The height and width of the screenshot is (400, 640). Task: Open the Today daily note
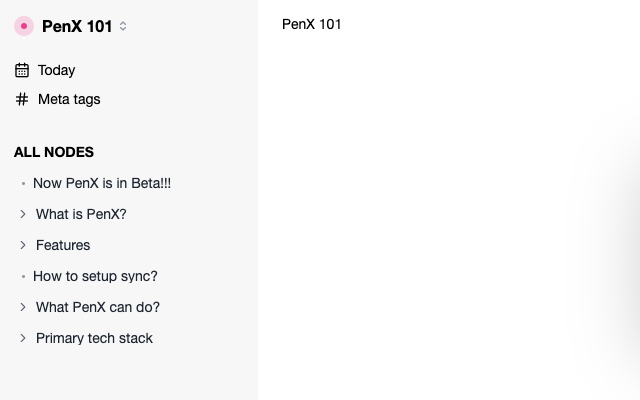tap(56, 70)
